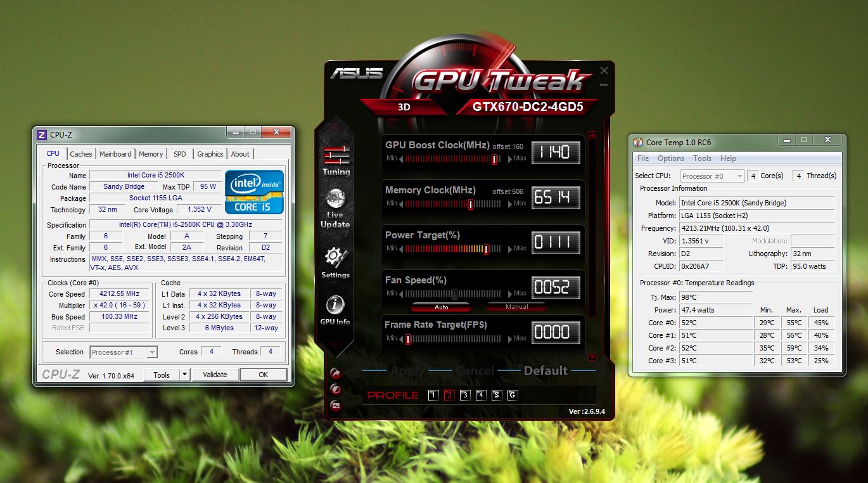Decrease GPU Boost Clock with the Min arrow
The image size is (868, 483).
401,158
